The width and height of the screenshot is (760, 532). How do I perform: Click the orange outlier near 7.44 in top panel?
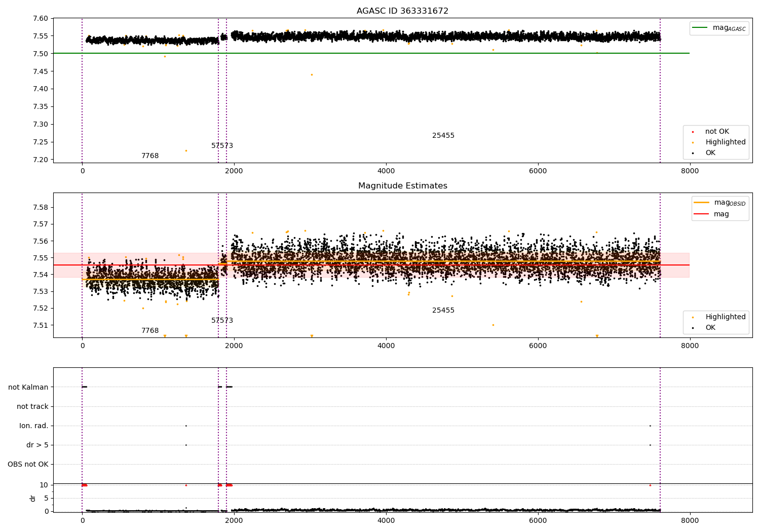point(312,75)
